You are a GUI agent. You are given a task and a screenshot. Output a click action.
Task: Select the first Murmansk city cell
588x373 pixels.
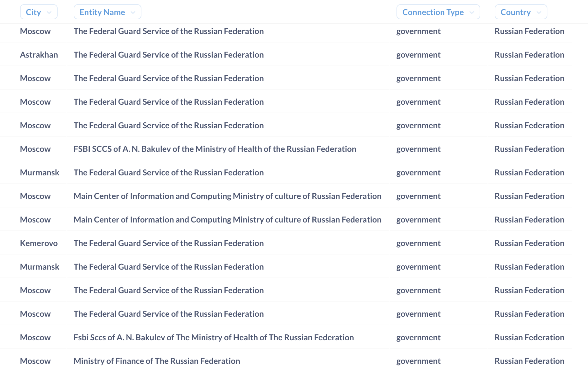coord(39,172)
